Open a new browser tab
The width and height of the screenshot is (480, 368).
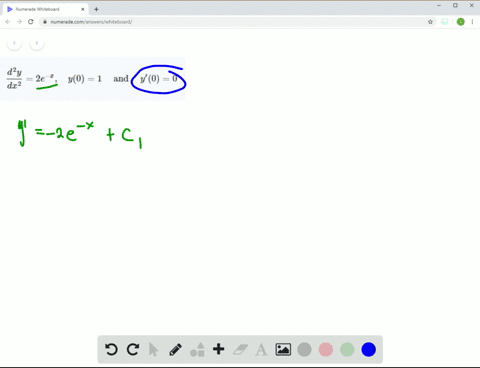[96, 9]
